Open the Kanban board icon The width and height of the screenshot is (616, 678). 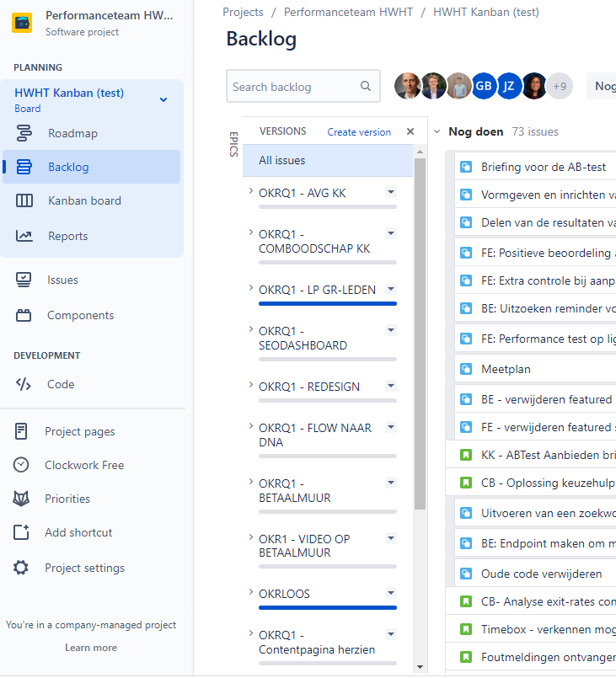(24, 200)
